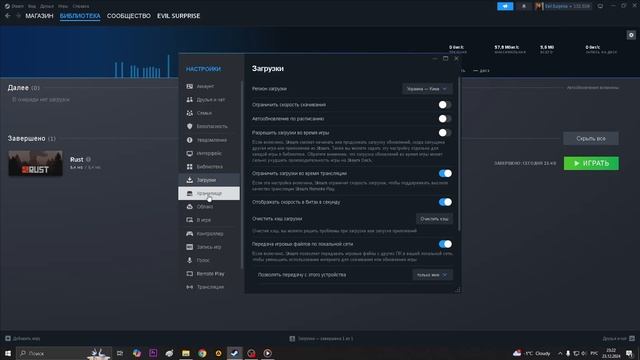Go to В игре settings section
The width and height of the screenshot is (640, 360).
(x=209, y=220)
